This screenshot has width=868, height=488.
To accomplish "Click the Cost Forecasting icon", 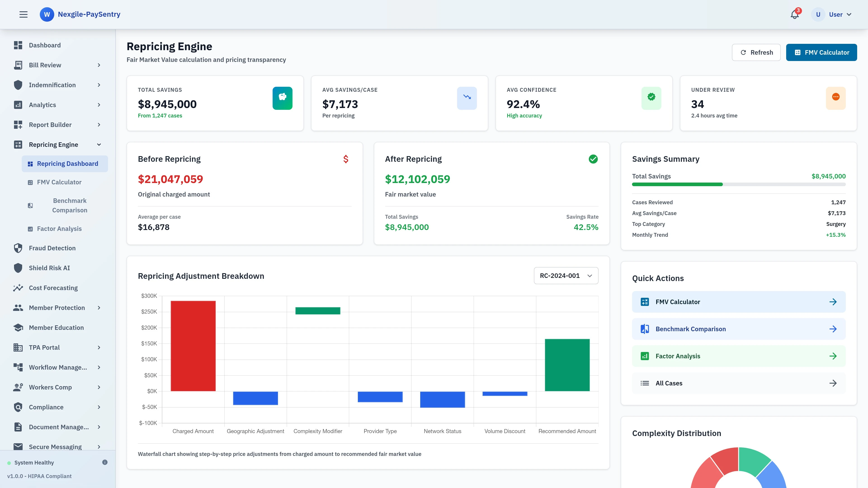I will click(x=18, y=288).
